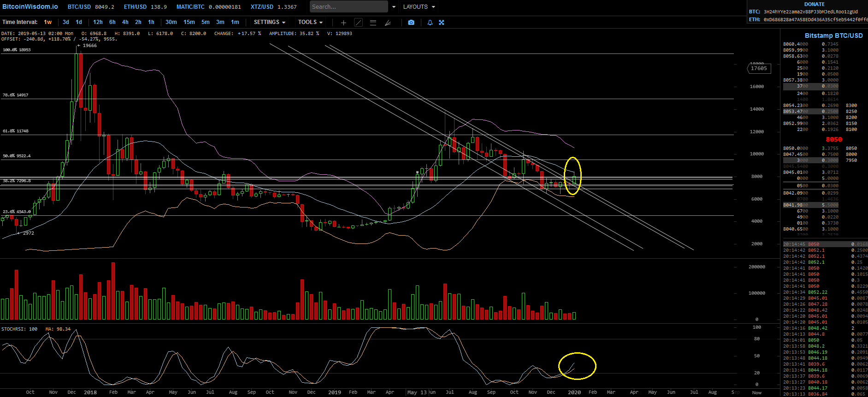Click the 19666 high price label

(90, 46)
